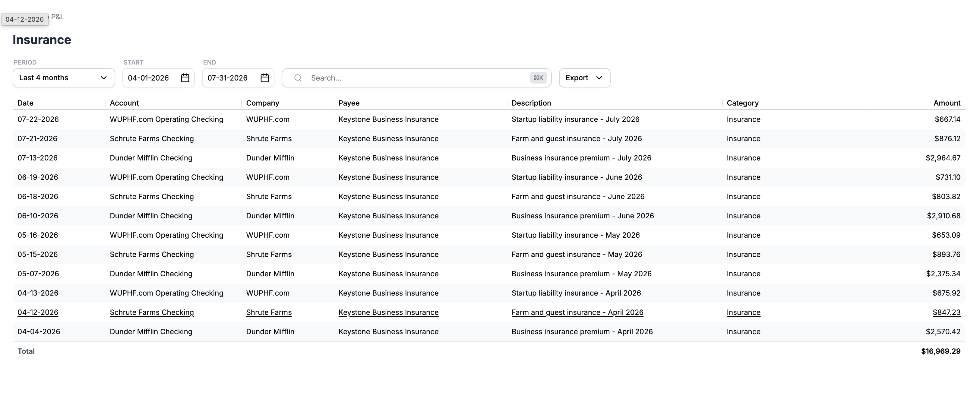This screenshot has width=980, height=412.
Task: Click the Total row label
Action: point(26,351)
